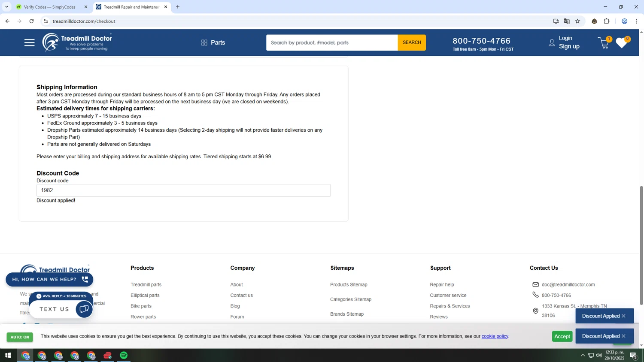This screenshot has width=644, height=362.
Task: Open the Repair help link
Action: [442, 285]
